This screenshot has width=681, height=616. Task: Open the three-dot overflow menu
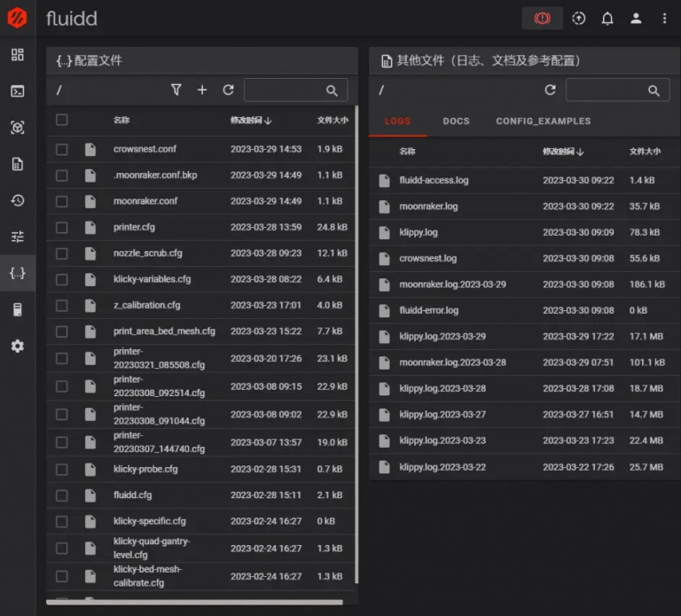tap(664, 19)
